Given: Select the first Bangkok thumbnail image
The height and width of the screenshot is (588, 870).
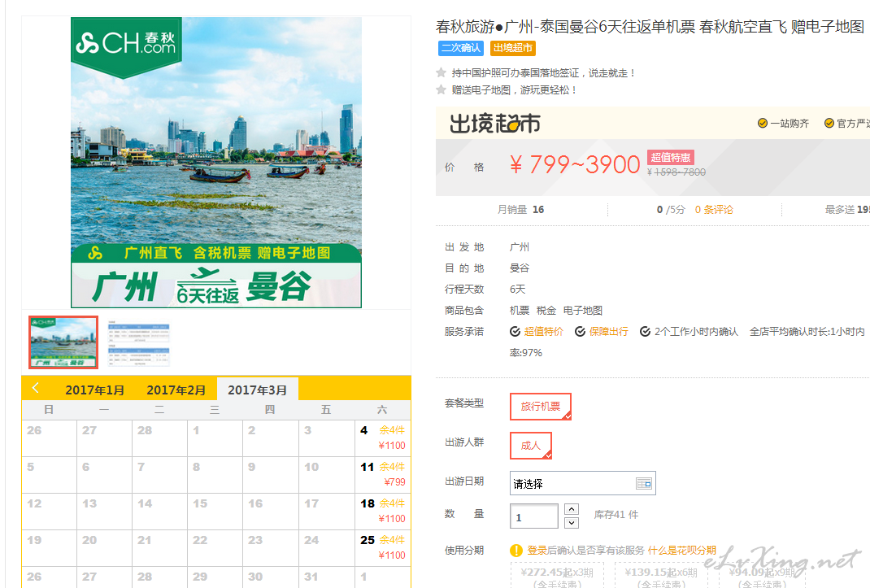Looking at the screenshot, I should (63, 342).
